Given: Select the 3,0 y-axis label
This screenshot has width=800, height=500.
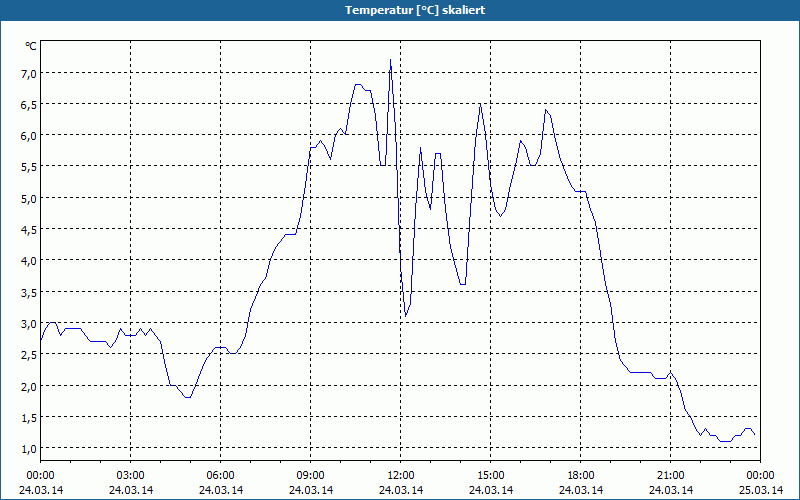Looking at the screenshot, I should click(30, 323).
